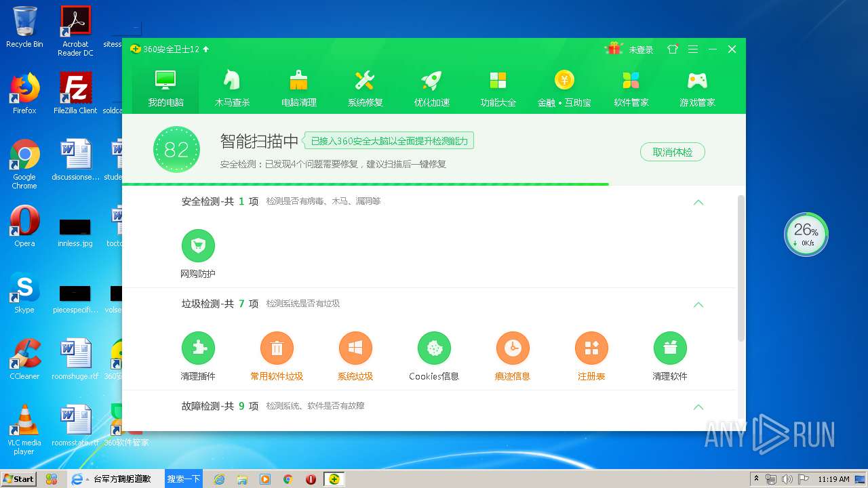Click the 26% floating speed ball
The height and width of the screenshot is (488, 868).
pyautogui.click(x=806, y=235)
